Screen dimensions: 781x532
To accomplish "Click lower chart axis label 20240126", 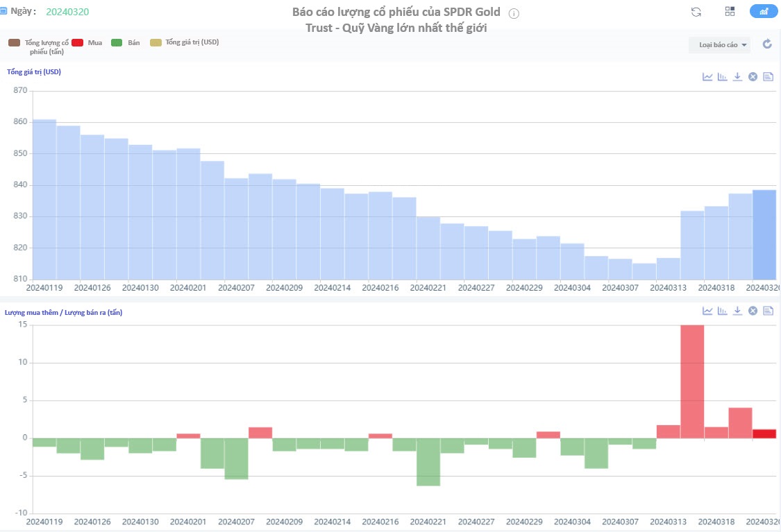I will (92, 522).
